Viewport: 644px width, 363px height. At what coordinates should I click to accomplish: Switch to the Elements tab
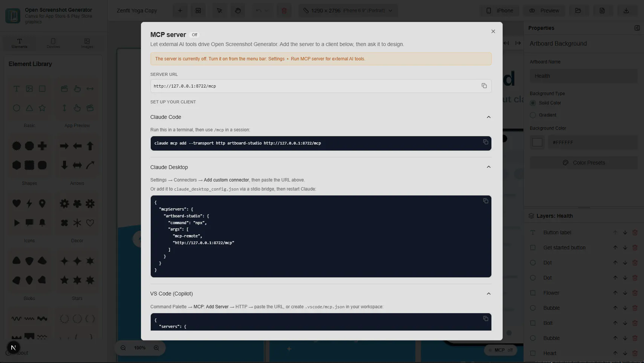[x=20, y=43]
